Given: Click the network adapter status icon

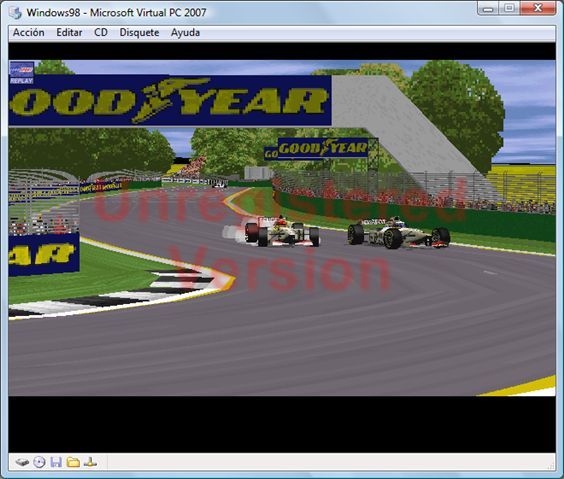Looking at the screenshot, I should 90,462.
